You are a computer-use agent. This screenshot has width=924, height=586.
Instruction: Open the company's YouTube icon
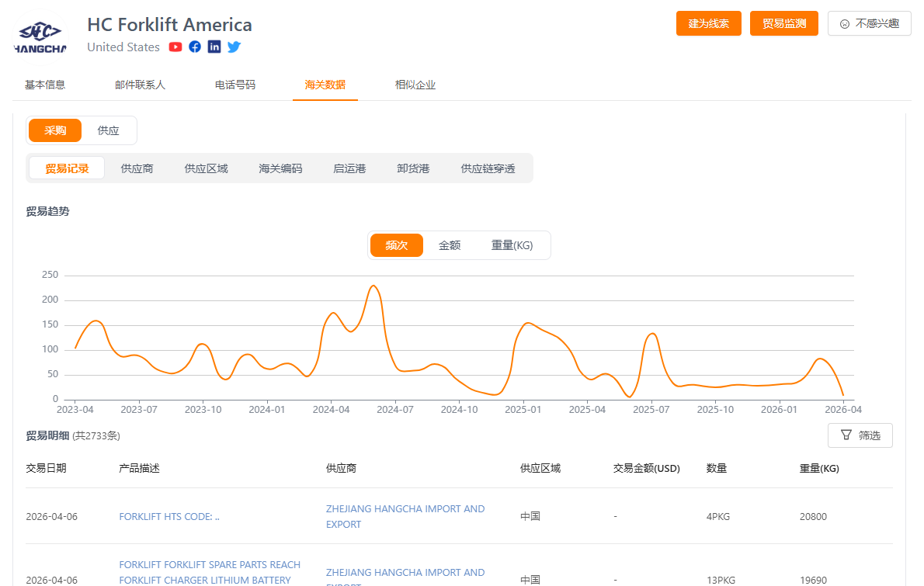(175, 47)
